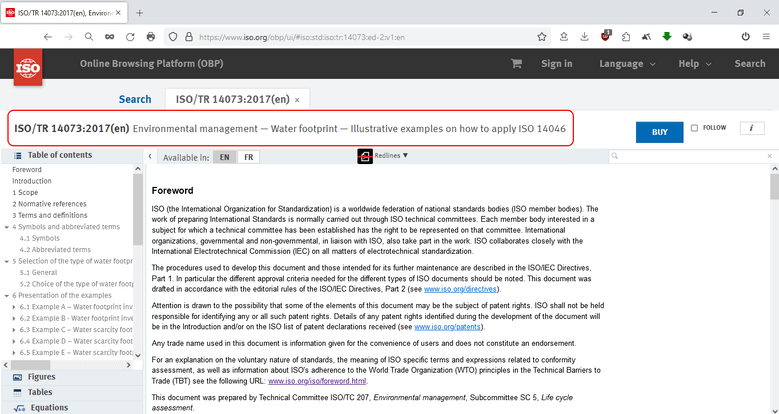Image resolution: width=779 pixels, height=414 pixels.
Task: Click the magnifier icon in browser toolbar
Action: coord(89,37)
